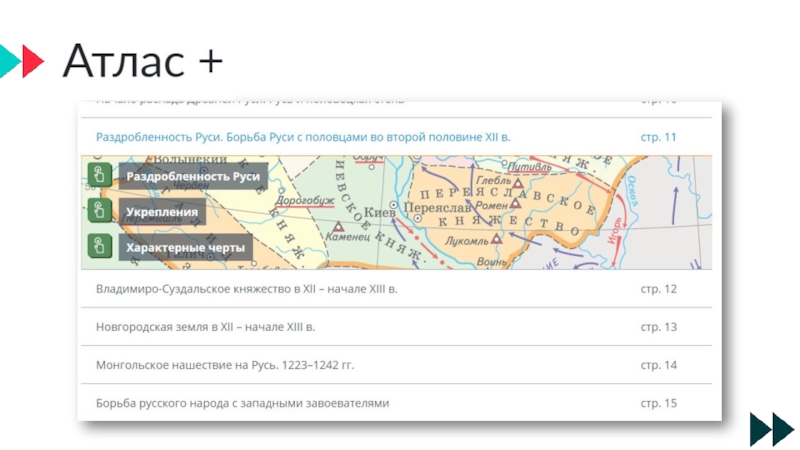Click the Воинь label on the map

(x=491, y=262)
